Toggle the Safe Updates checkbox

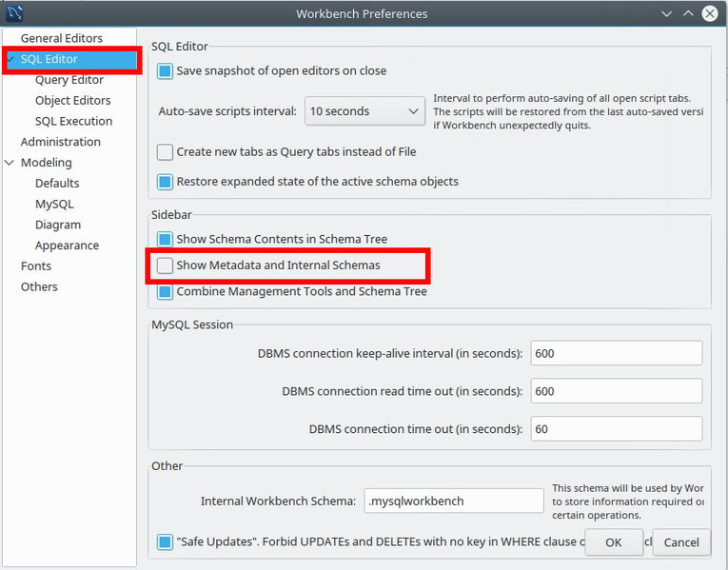point(165,541)
